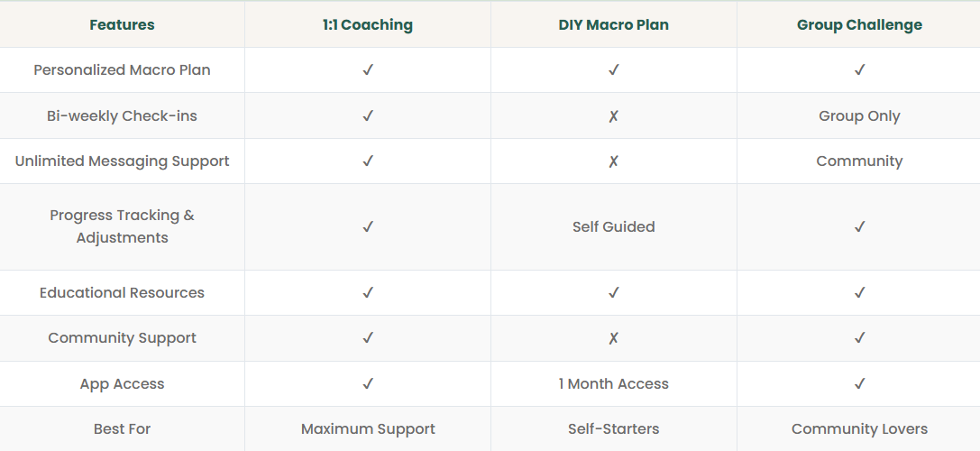Screen dimensions: 980x451
Task: Select the 1:1 Coaching column header
Action: coord(368,25)
